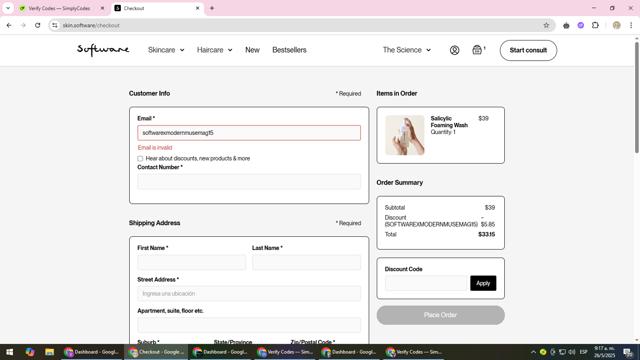Open the ESP language indicator
The height and width of the screenshot is (360, 640).
pos(584,352)
